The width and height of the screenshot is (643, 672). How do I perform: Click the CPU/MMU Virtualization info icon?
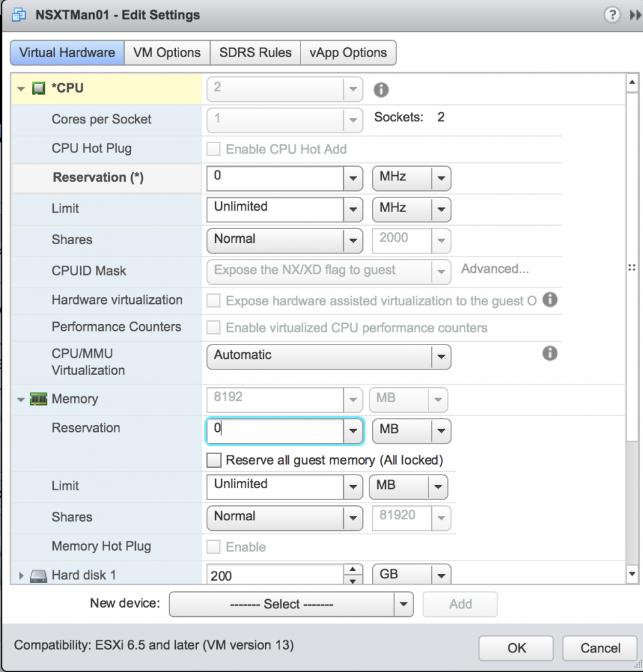[550, 354]
